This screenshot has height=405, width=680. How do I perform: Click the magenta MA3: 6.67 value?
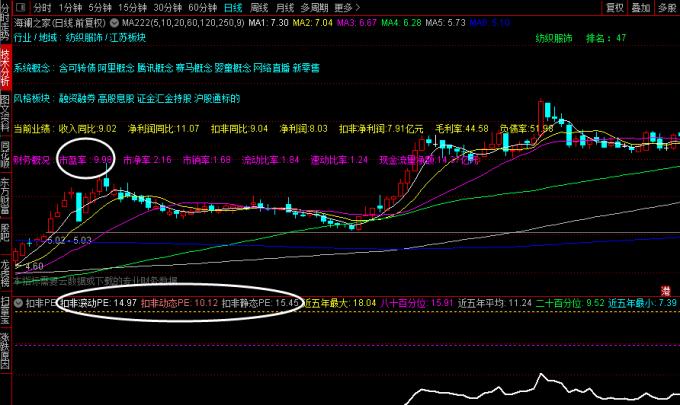356,23
